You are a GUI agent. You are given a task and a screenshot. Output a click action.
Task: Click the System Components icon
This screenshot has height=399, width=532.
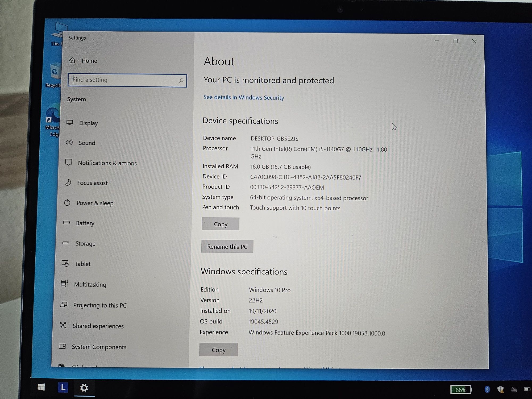point(62,346)
